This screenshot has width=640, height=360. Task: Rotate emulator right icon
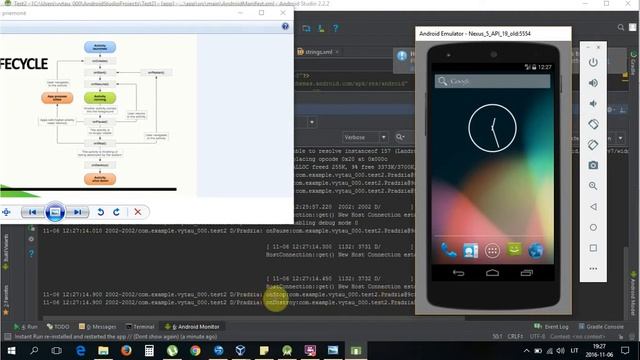(x=593, y=144)
